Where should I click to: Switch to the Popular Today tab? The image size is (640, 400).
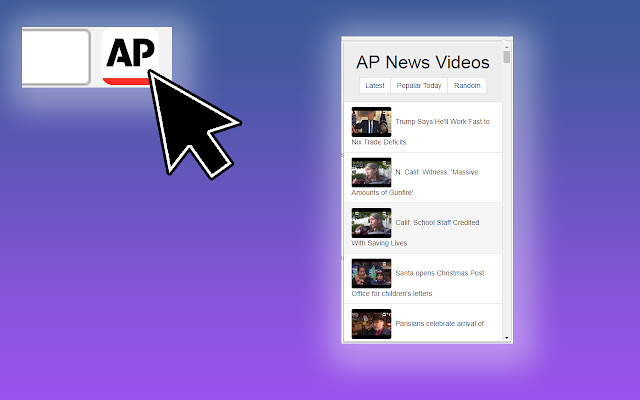coord(419,85)
